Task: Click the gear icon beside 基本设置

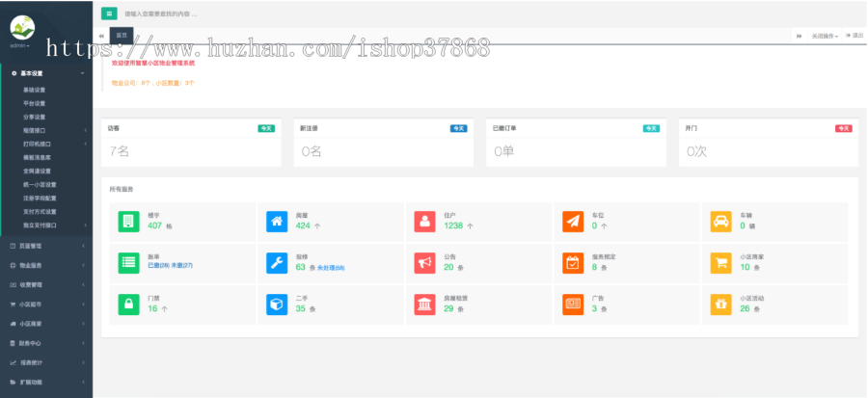Action: point(14,73)
